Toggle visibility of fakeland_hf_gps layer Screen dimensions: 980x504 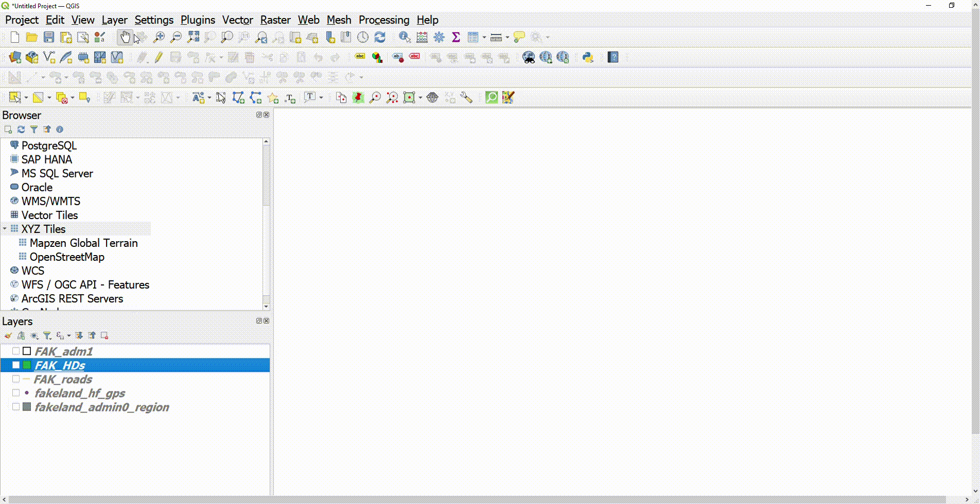tap(16, 393)
